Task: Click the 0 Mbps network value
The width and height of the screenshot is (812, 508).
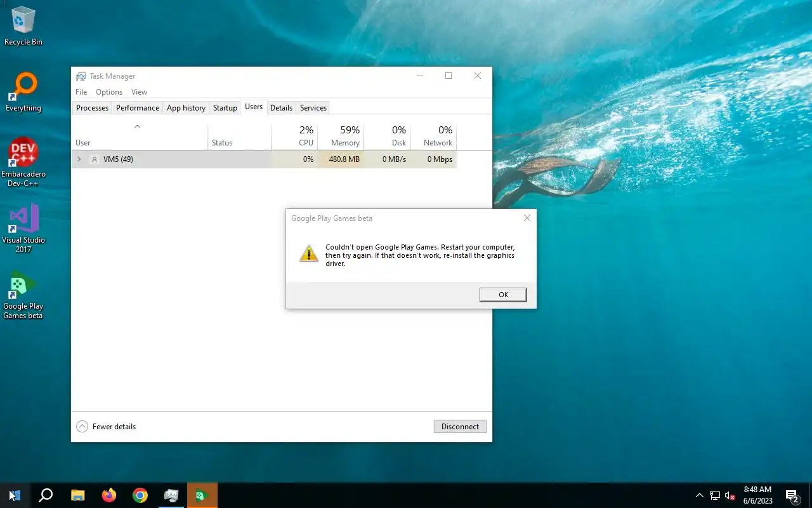Action: pos(440,159)
